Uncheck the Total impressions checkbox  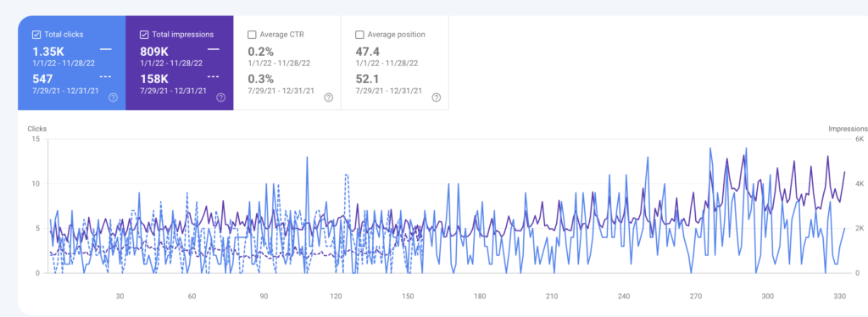coord(144,34)
